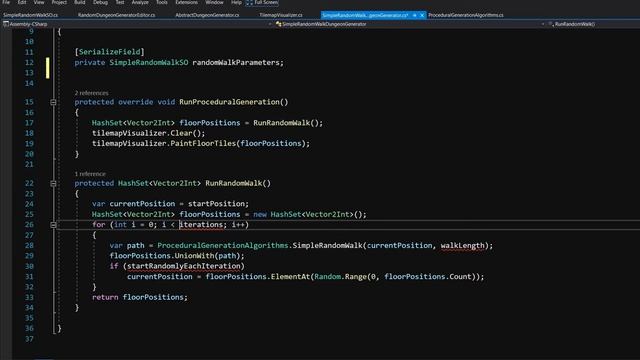Image resolution: width=640 pixels, height=360 pixels.
Task: Click ProceduralGenerationAlgorithms on line 28
Action: 222,246
